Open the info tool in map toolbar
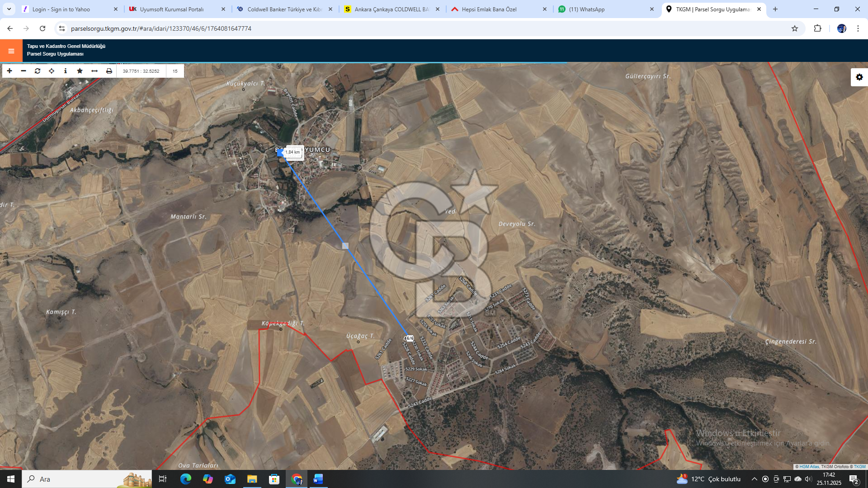The height and width of the screenshot is (488, 868). point(66,71)
